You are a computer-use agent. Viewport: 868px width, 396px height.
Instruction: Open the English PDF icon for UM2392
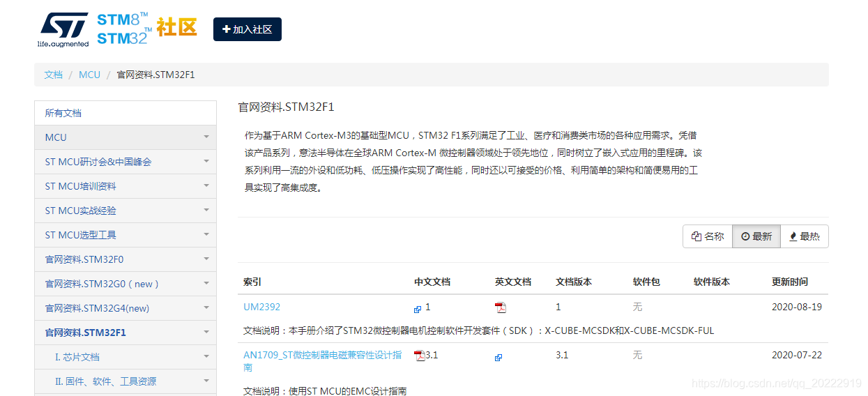pos(501,307)
